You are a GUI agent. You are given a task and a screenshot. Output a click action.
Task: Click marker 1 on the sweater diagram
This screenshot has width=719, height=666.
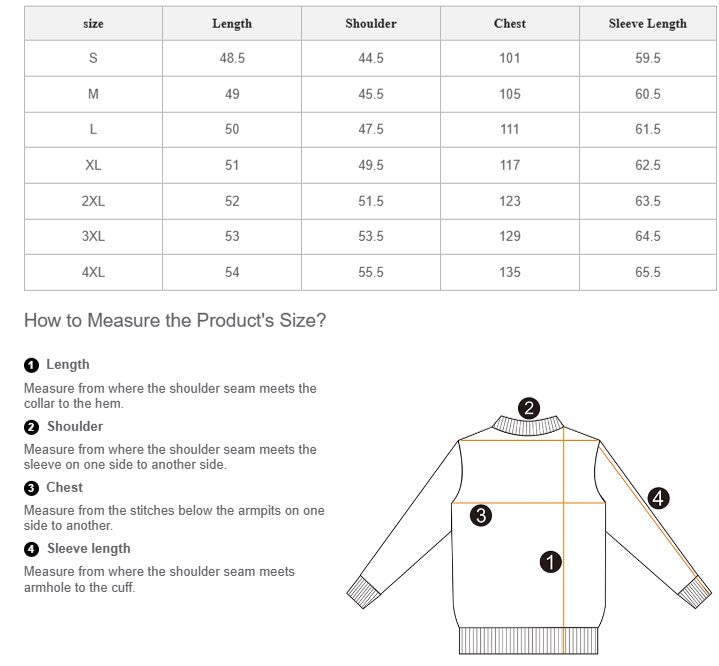coord(550,562)
